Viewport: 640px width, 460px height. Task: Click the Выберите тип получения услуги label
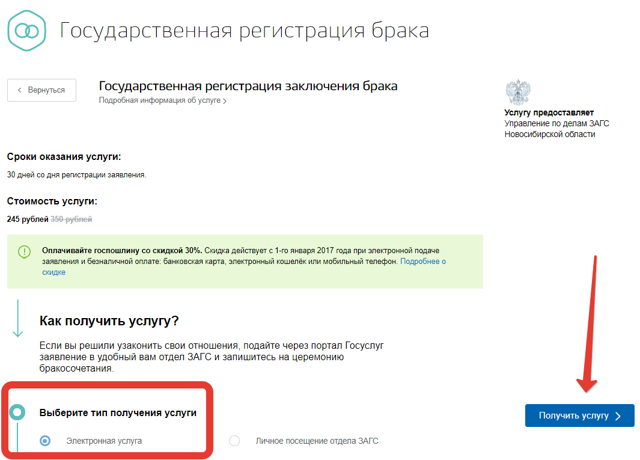(118, 413)
